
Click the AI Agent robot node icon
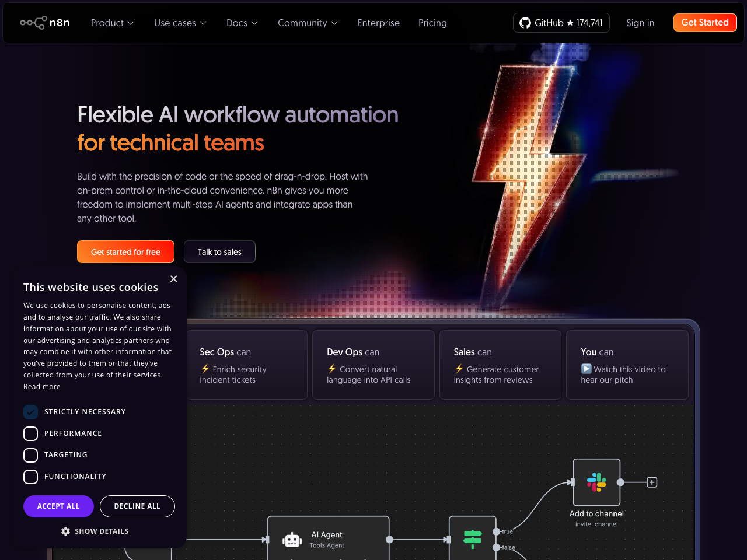292,540
